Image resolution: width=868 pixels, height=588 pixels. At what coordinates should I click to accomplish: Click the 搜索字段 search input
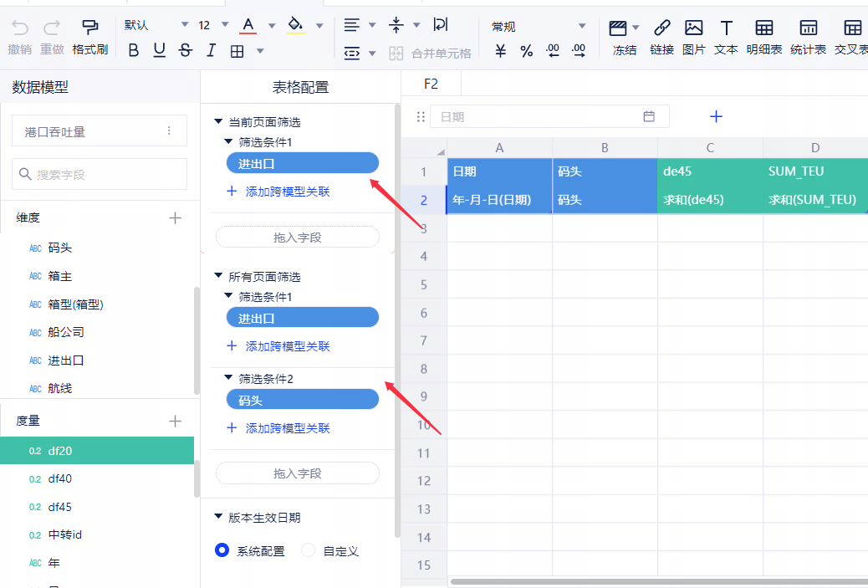[100, 174]
